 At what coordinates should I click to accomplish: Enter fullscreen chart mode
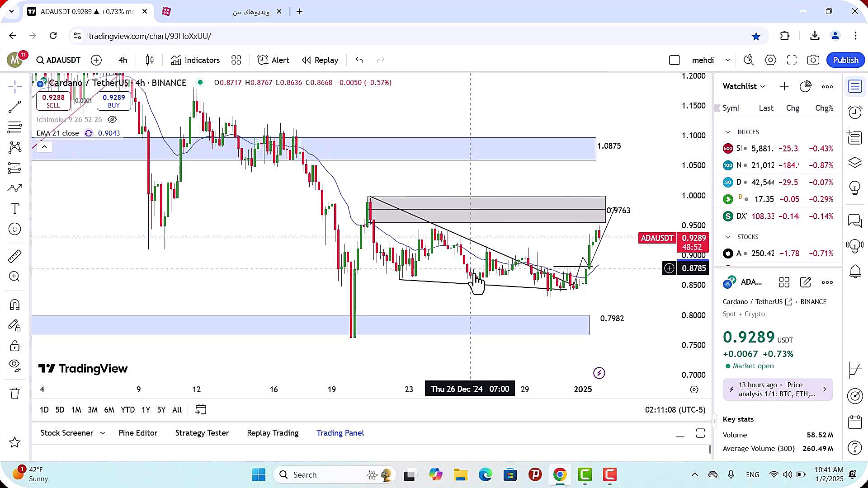pyautogui.click(x=792, y=60)
